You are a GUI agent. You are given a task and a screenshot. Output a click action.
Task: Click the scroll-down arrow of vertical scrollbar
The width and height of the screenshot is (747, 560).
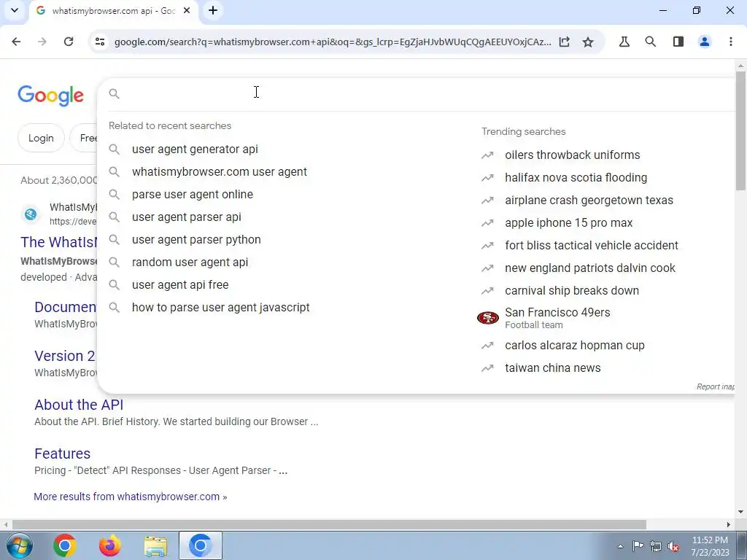pos(740,512)
